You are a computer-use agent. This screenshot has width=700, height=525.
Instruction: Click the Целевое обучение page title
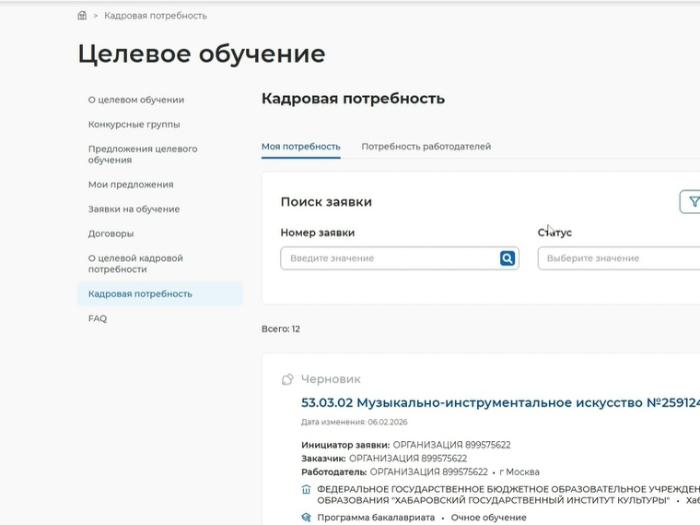pyautogui.click(x=202, y=54)
